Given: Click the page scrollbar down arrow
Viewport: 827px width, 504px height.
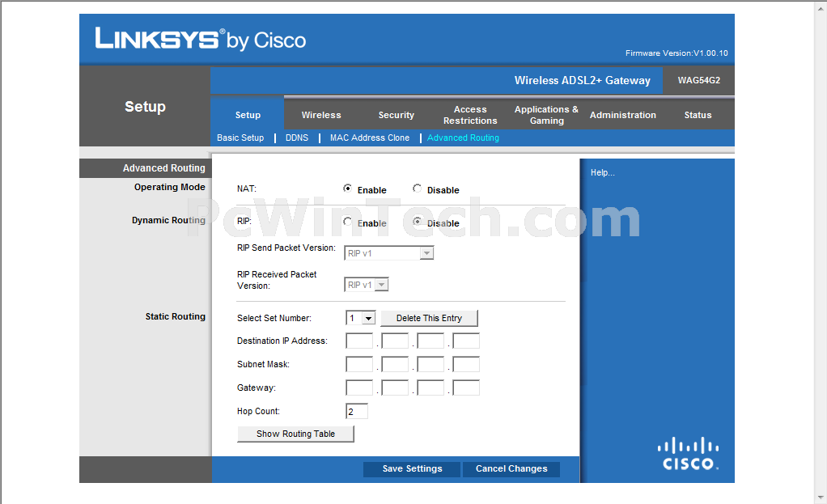Looking at the screenshot, I should point(821,498).
